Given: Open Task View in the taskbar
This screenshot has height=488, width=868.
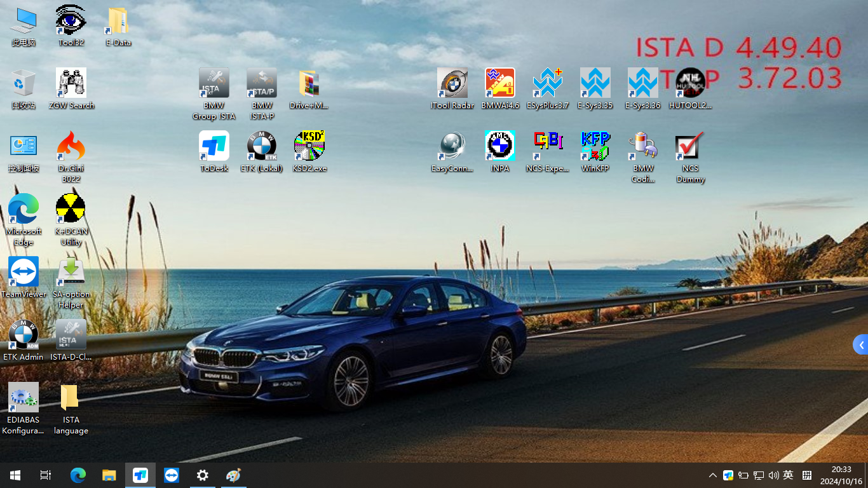Looking at the screenshot, I should pos(46,475).
